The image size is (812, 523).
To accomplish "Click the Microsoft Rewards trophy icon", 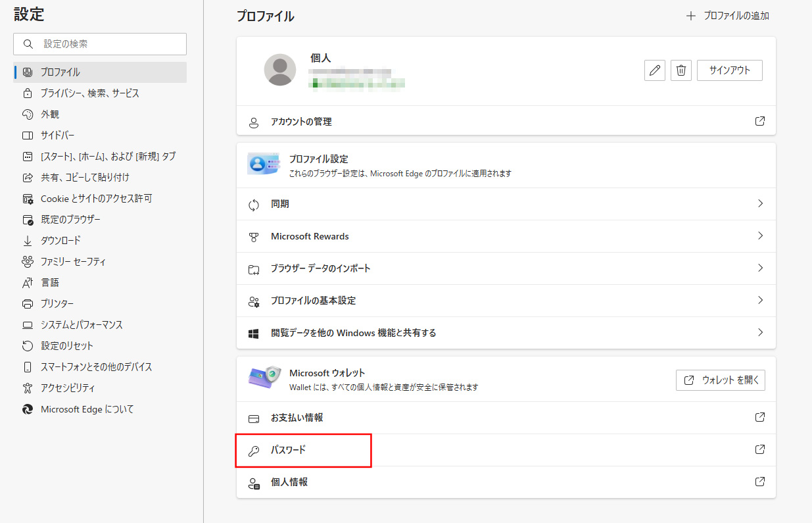I will pos(254,237).
